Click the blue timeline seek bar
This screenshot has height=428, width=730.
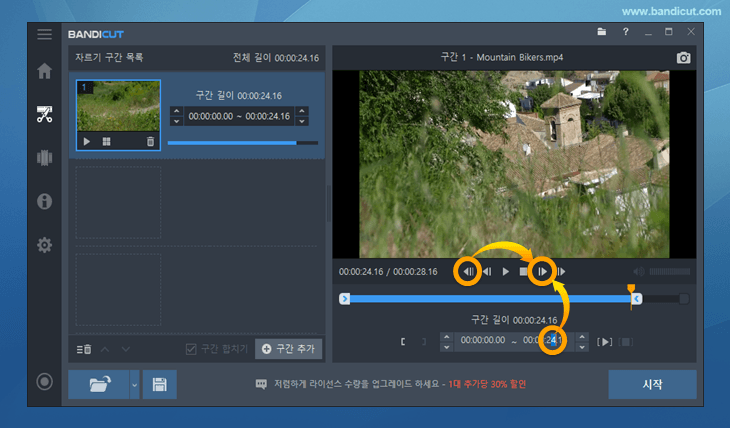(x=490, y=299)
